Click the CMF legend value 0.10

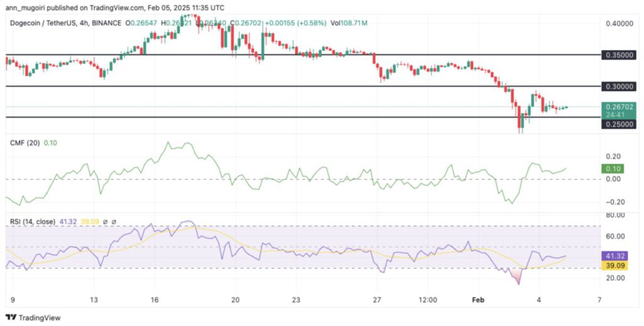coord(50,143)
